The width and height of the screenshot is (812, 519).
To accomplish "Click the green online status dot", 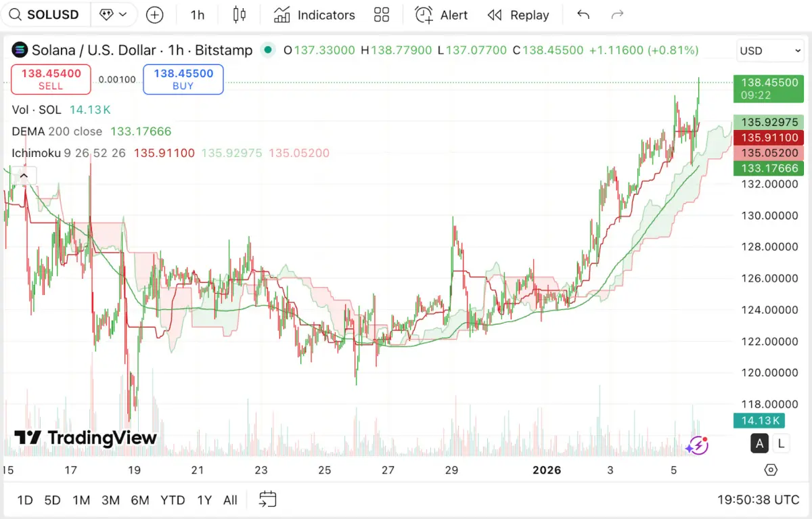I will [268, 50].
